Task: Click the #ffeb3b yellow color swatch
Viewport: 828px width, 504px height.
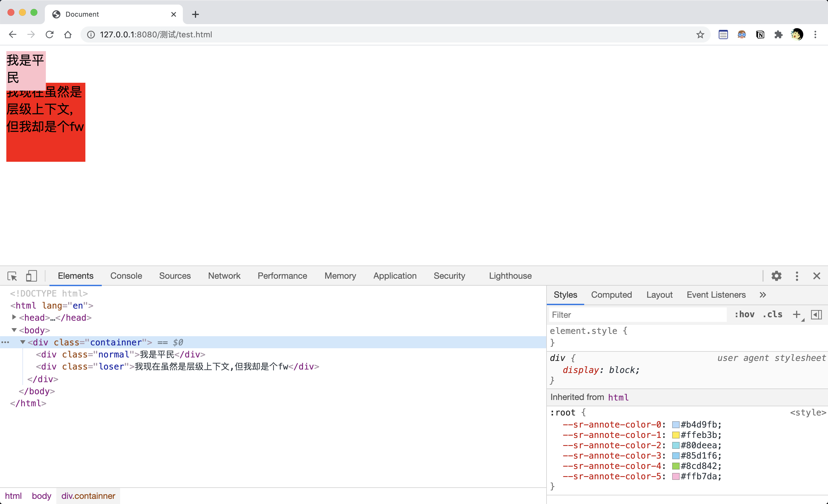Action: pos(676,435)
